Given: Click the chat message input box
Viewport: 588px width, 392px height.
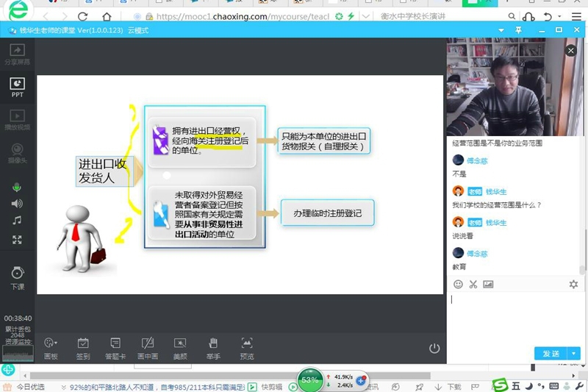Looking at the screenshot, I should [514, 319].
